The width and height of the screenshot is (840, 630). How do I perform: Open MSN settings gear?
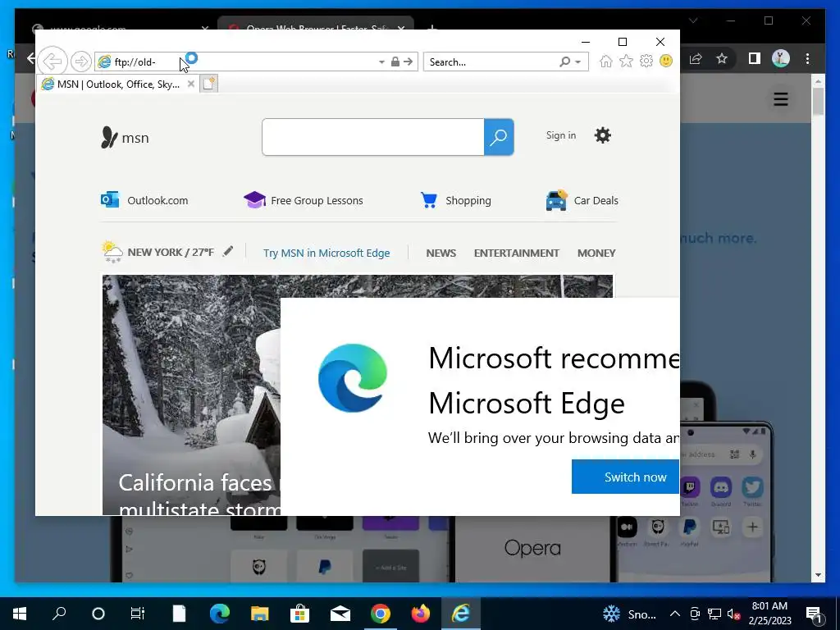click(x=603, y=135)
